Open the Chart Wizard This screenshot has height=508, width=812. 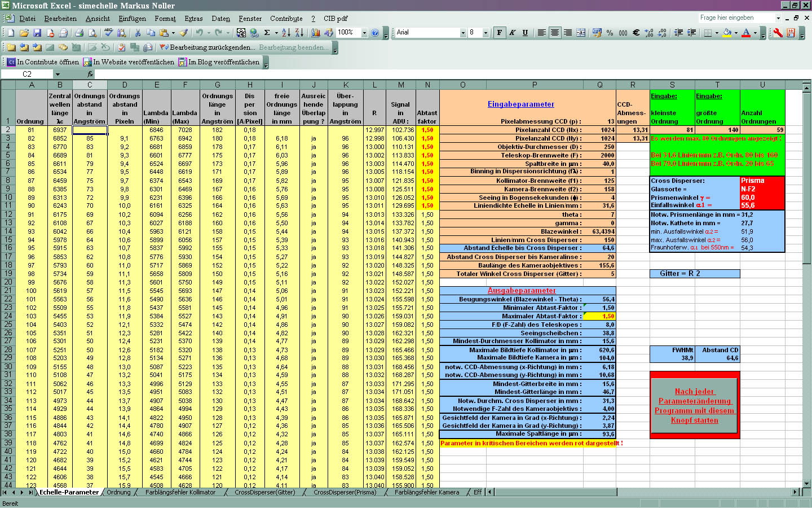click(x=315, y=33)
